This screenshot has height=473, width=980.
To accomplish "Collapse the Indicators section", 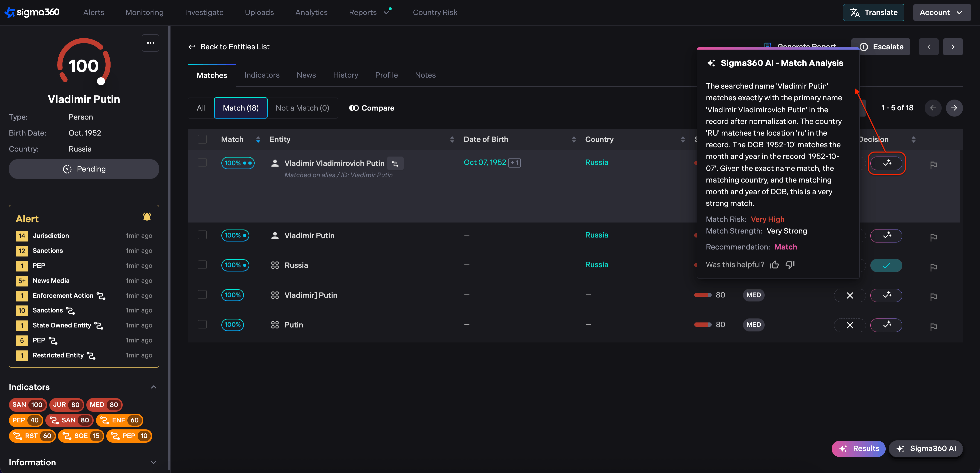I will pos(154,387).
